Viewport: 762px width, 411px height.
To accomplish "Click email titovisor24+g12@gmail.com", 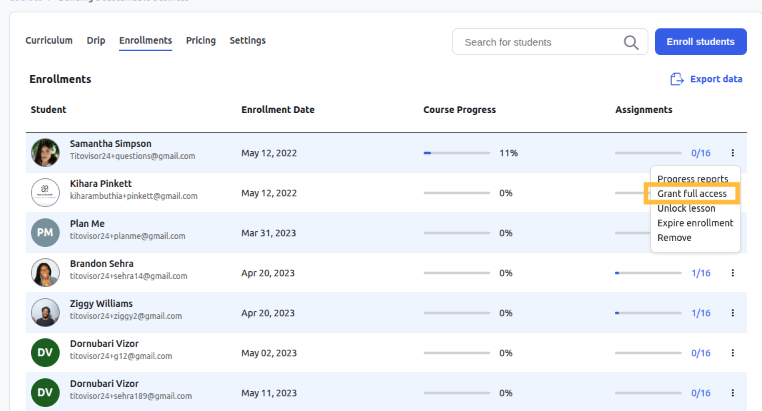I will pyautogui.click(x=121, y=356).
